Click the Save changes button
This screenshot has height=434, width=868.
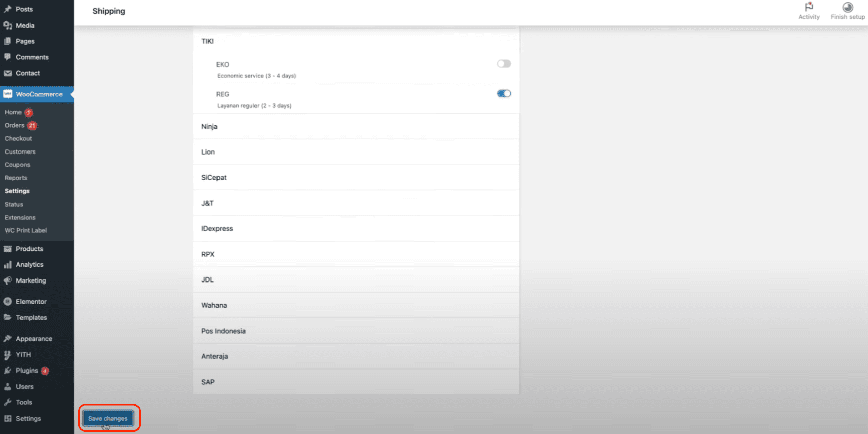click(x=108, y=418)
